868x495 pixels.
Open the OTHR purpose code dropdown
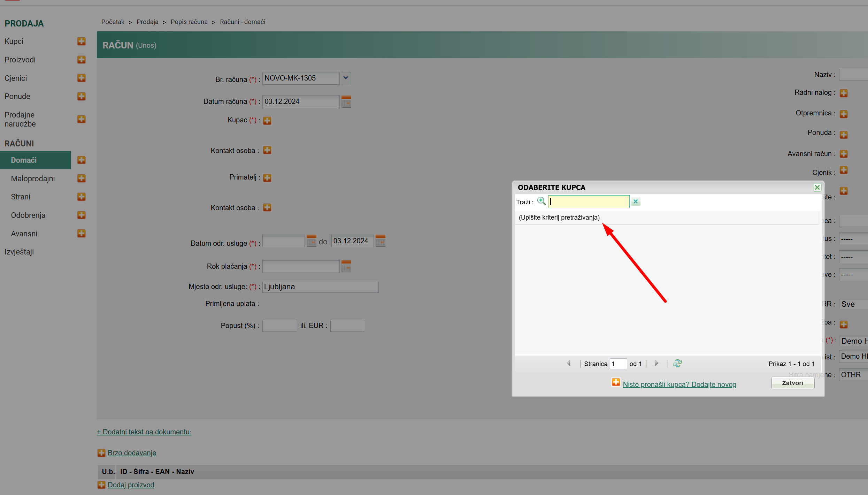(x=853, y=375)
